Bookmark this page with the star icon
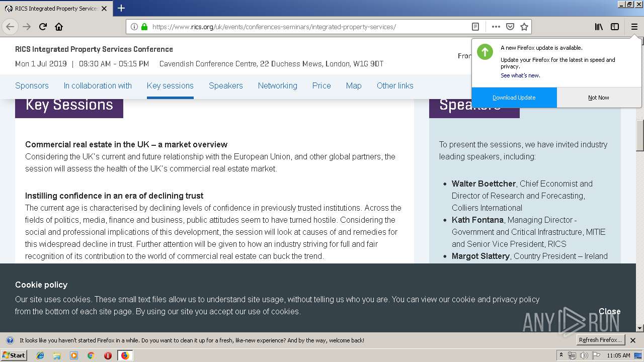This screenshot has width=644, height=362. (x=524, y=27)
